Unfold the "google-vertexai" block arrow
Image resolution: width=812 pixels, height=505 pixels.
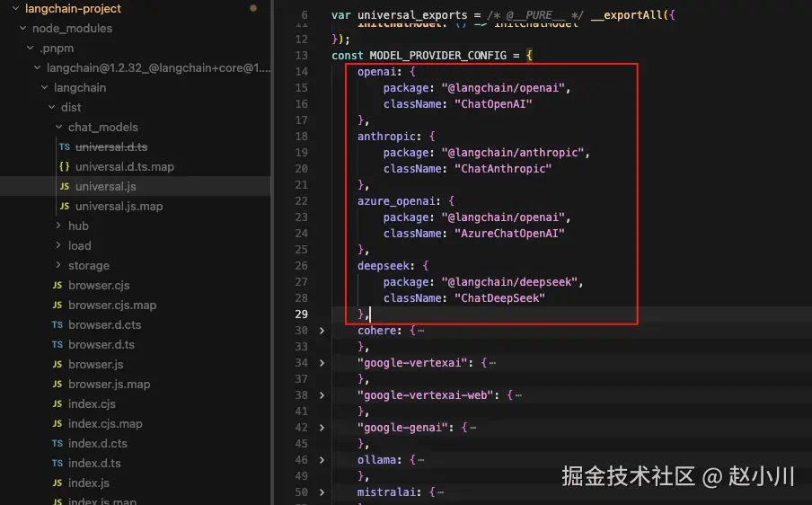pos(322,363)
